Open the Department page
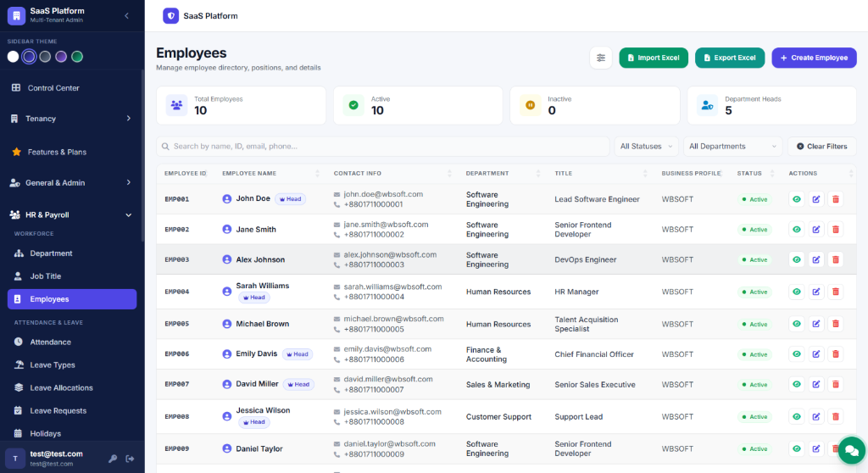Viewport: 868px width, 473px height. click(x=72, y=253)
